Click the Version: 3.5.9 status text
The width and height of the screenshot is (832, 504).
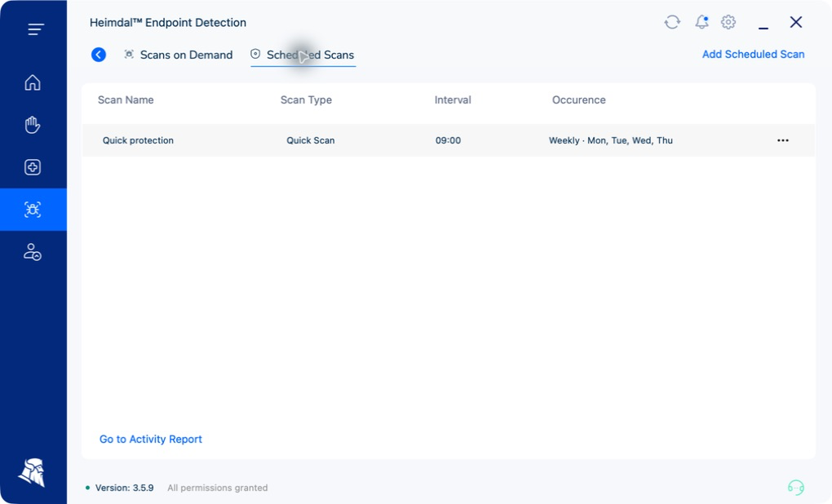coord(124,488)
